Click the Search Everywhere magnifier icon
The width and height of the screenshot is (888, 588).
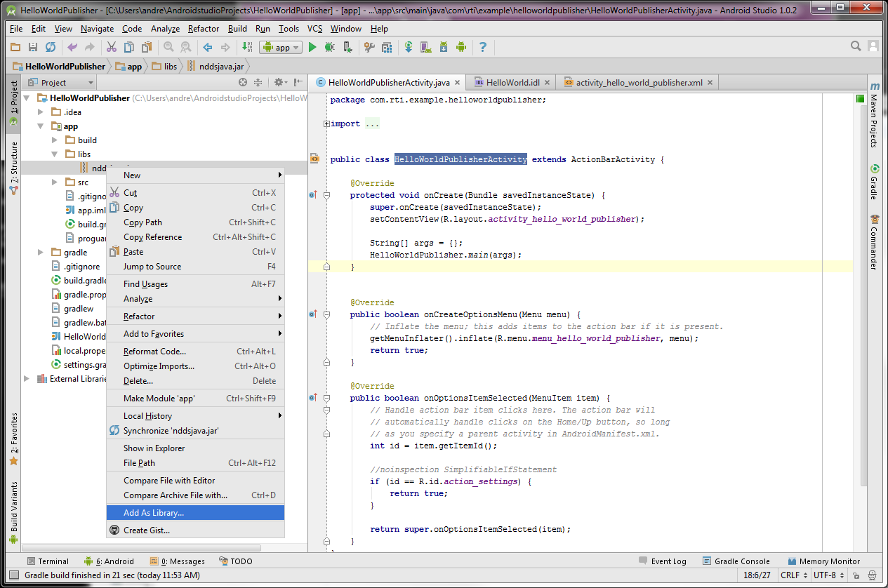click(x=856, y=46)
